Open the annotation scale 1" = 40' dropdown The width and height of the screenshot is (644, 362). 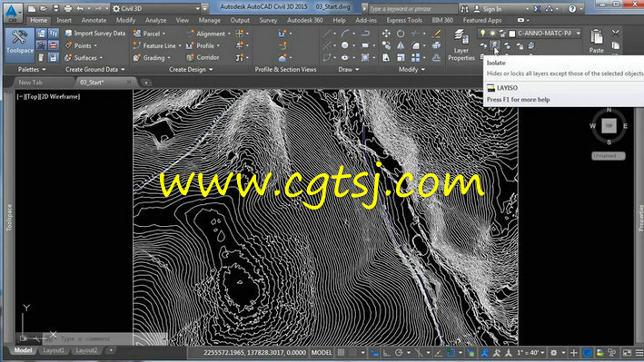click(530, 353)
